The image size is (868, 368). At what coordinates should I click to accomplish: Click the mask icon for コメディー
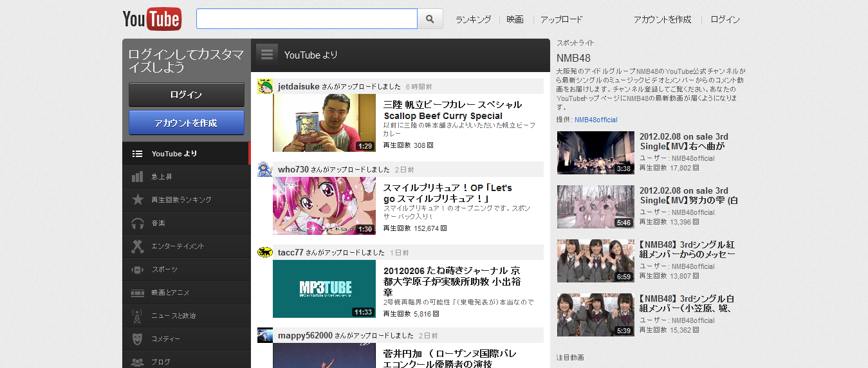pos(137,338)
